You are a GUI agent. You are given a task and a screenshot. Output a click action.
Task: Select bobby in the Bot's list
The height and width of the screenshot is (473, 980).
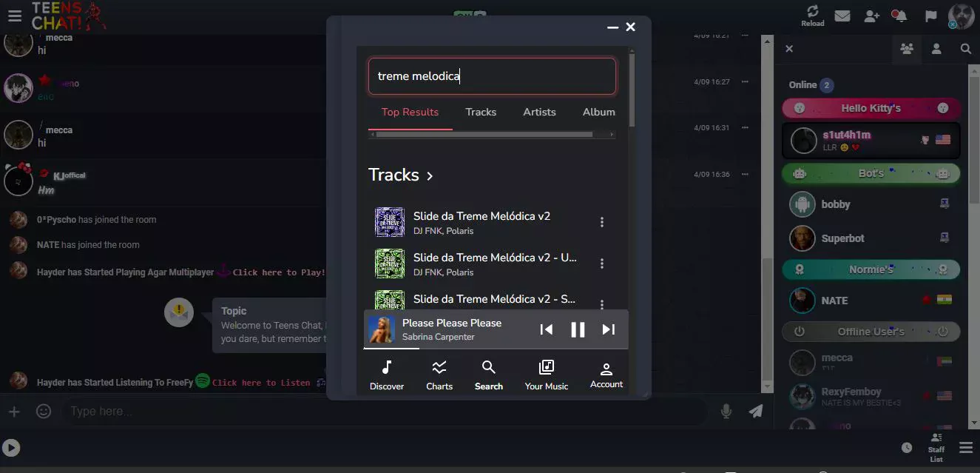coord(871,204)
